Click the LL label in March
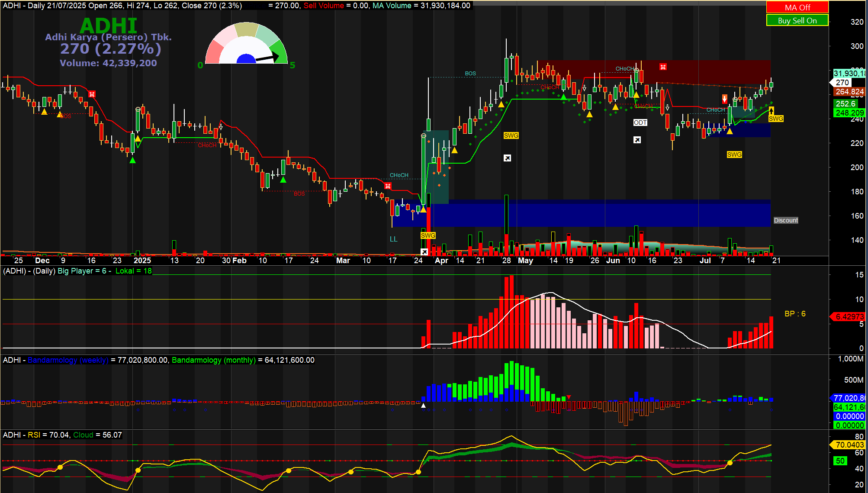Screen dimensions: 868x493 393,239
